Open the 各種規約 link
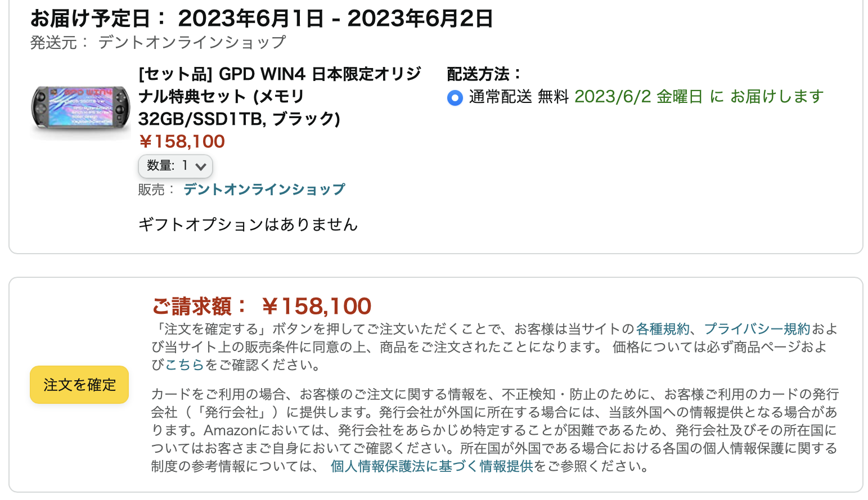Screen dimensions: 868x500 pyautogui.click(x=662, y=328)
